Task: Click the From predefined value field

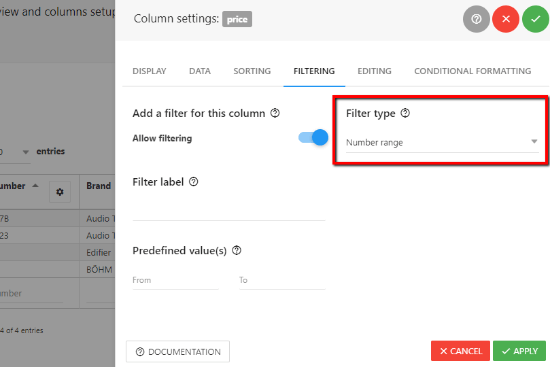Action: click(x=175, y=280)
